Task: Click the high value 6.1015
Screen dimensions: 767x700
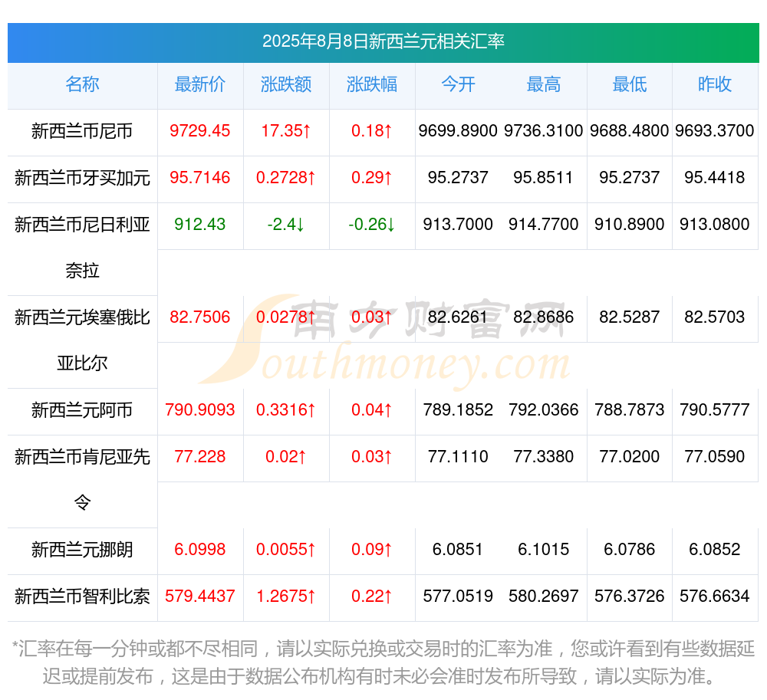Action: (544, 550)
